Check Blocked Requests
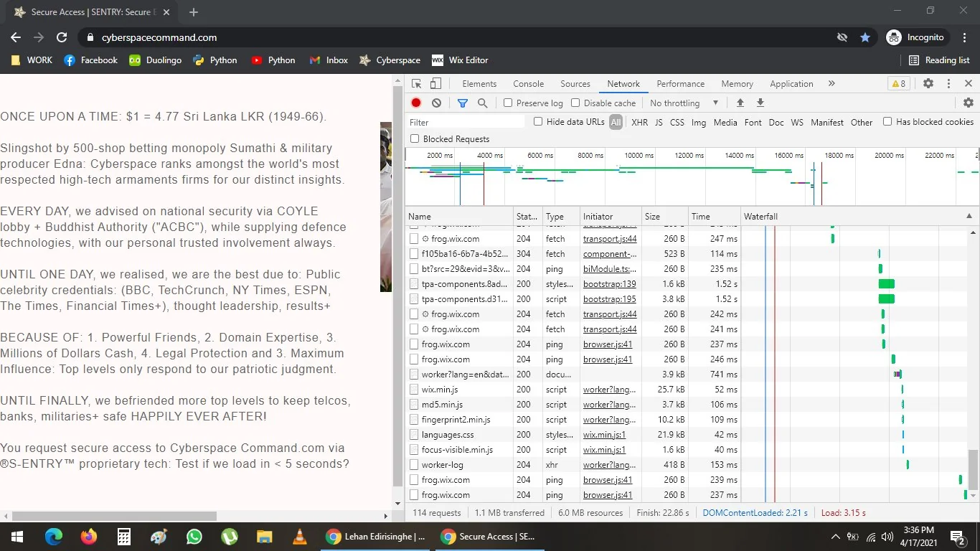The image size is (980, 551). [x=415, y=138]
